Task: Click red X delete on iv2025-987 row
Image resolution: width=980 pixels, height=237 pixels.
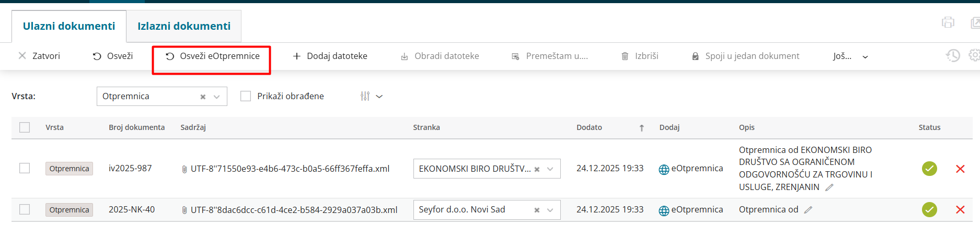Action: [x=960, y=169]
